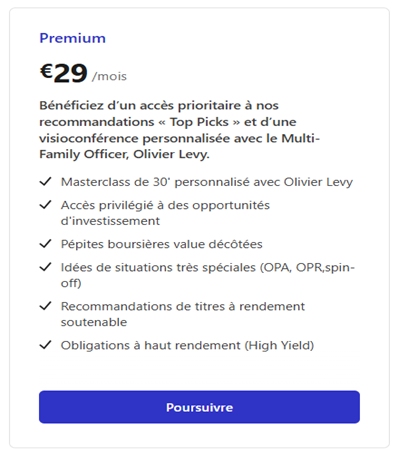This screenshot has height=449, width=398.
Task: Click the Masterclass de 30' personnalisé feature text
Action: pos(207,182)
